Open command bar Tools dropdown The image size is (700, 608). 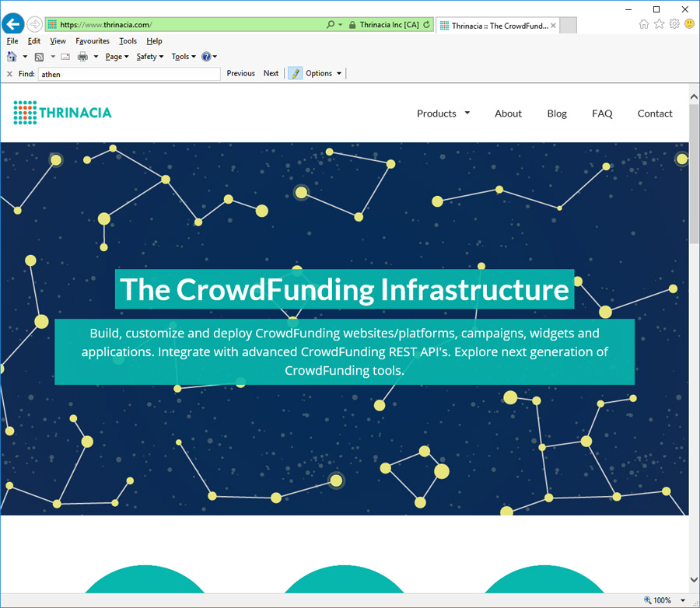[184, 57]
